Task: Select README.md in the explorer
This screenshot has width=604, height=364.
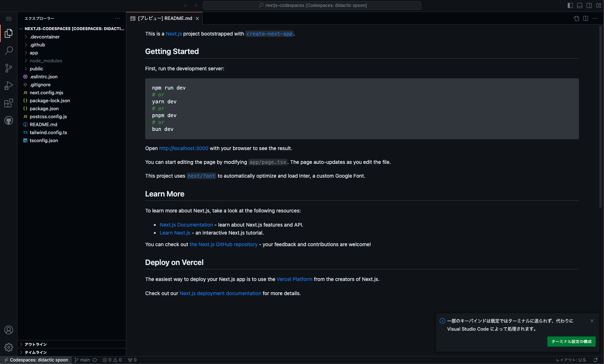Action: coord(72,124)
